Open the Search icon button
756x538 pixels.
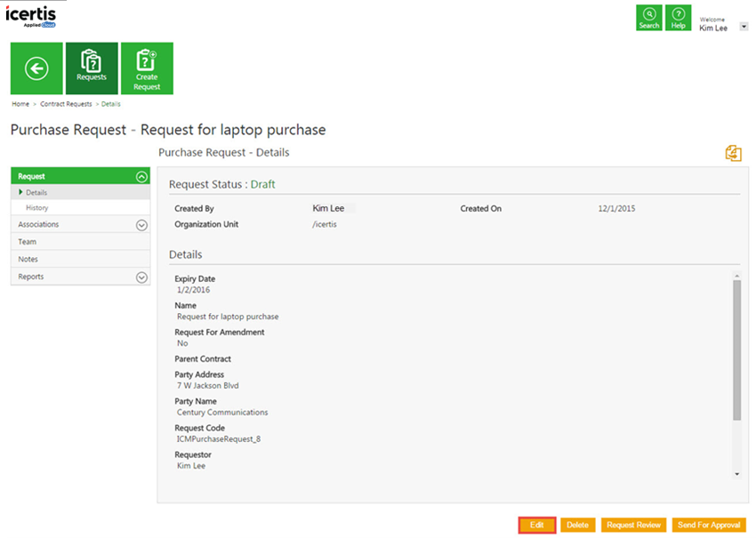point(649,18)
